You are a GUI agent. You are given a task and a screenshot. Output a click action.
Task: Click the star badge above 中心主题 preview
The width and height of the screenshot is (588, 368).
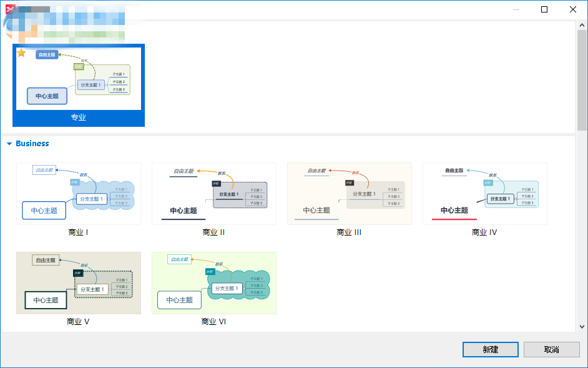[x=21, y=52]
